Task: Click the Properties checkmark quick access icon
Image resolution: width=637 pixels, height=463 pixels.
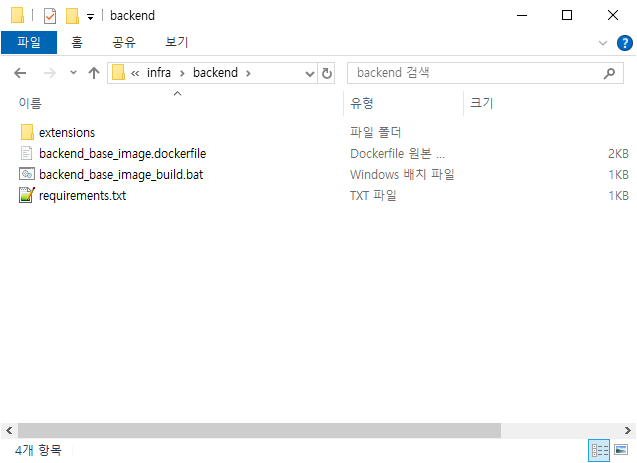Action: pyautogui.click(x=50, y=16)
